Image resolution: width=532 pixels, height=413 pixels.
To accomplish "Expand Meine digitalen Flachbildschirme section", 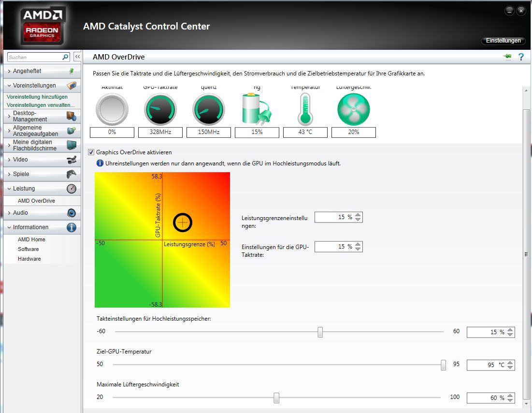I will click(9, 145).
